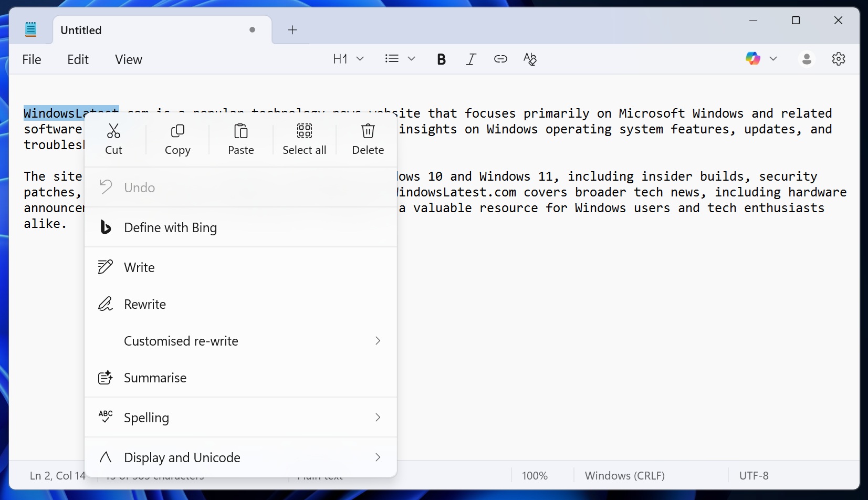Screen dimensions: 868x500
Task: Click the 100% zoom level in status bar
Action: click(x=535, y=476)
